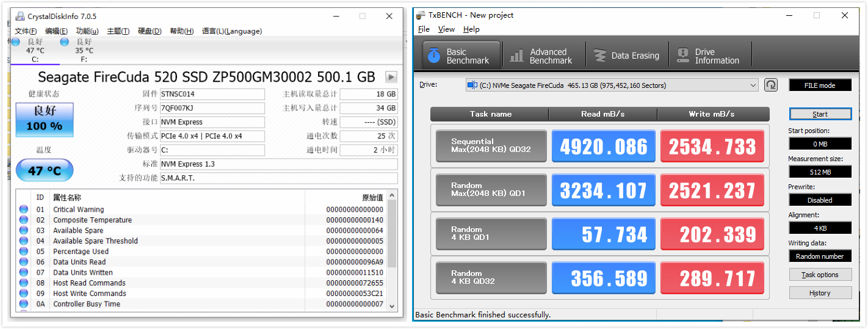Click the Random 4 KB QD1 task button

491,234
